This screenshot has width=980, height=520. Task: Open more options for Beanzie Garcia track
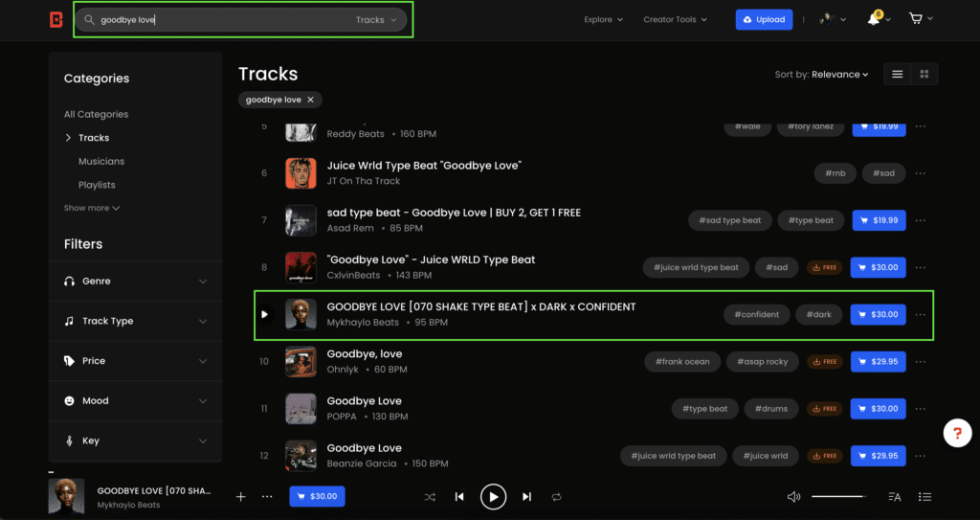click(x=920, y=456)
